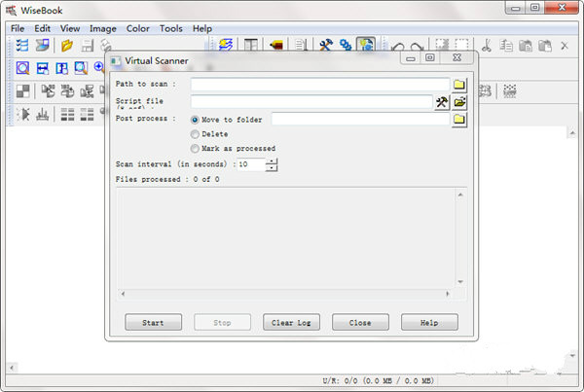Click the hammer and wrench settings toolbar icon
The width and height of the screenshot is (584, 392).
[326, 46]
